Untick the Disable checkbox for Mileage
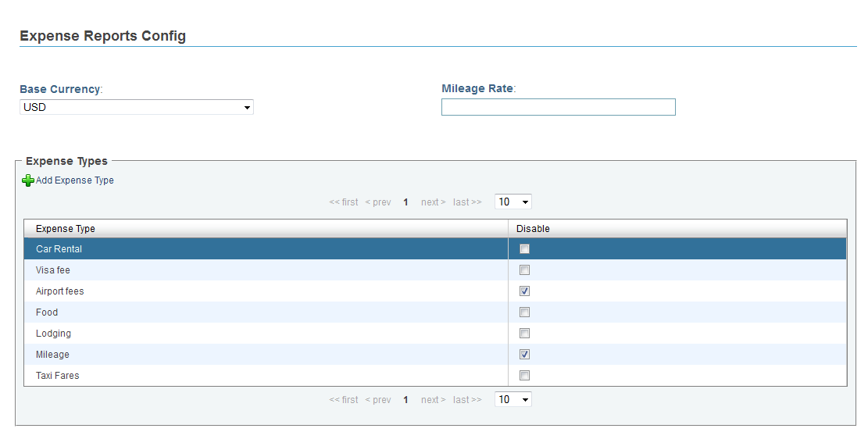Screen dimensions: 868x432 coord(524,355)
